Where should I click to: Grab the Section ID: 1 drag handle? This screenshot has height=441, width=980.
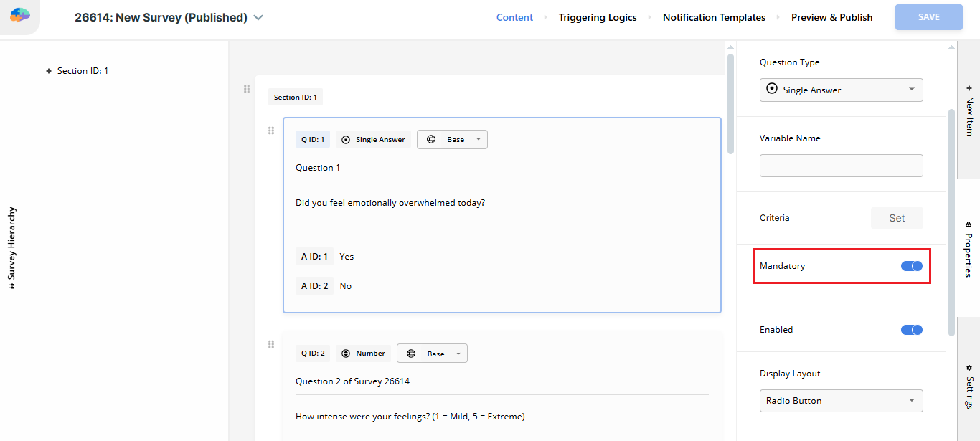coord(247,89)
